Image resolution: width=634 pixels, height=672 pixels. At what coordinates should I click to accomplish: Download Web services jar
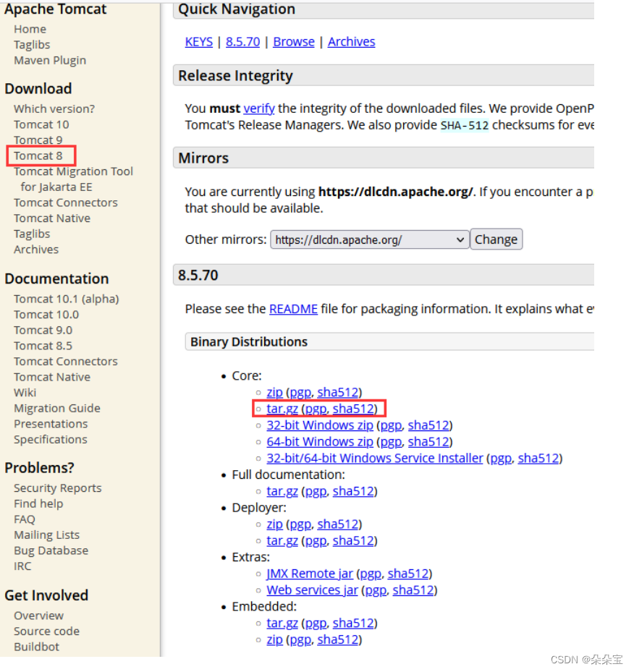pos(312,590)
